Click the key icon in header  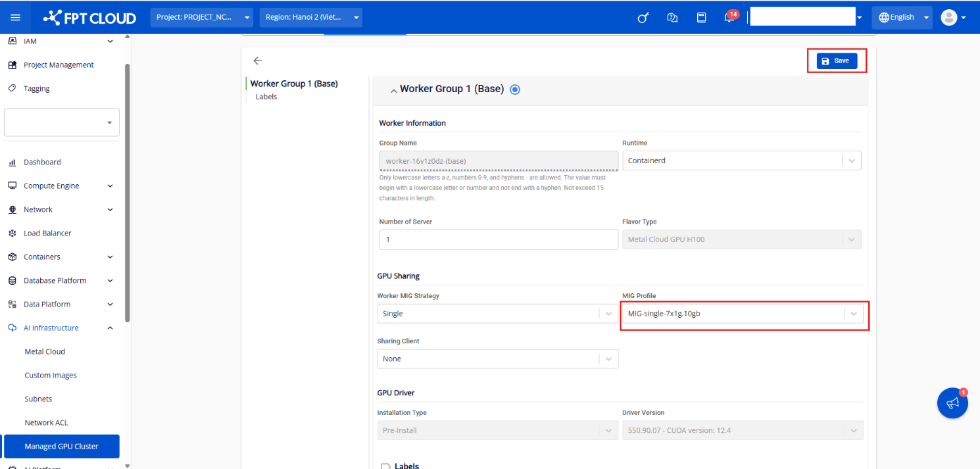643,18
